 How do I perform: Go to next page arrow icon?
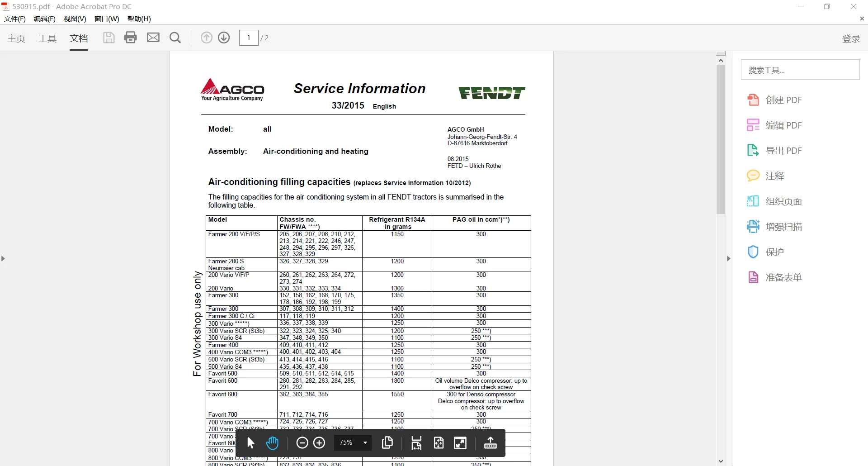point(224,38)
